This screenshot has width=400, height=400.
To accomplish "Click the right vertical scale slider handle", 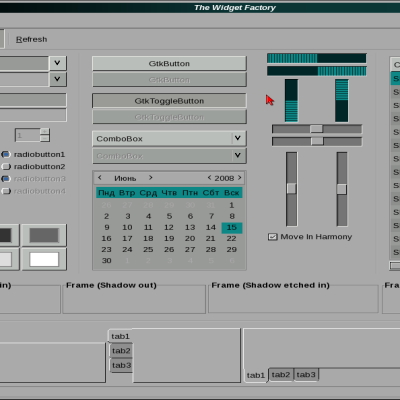I will pos(342,189).
